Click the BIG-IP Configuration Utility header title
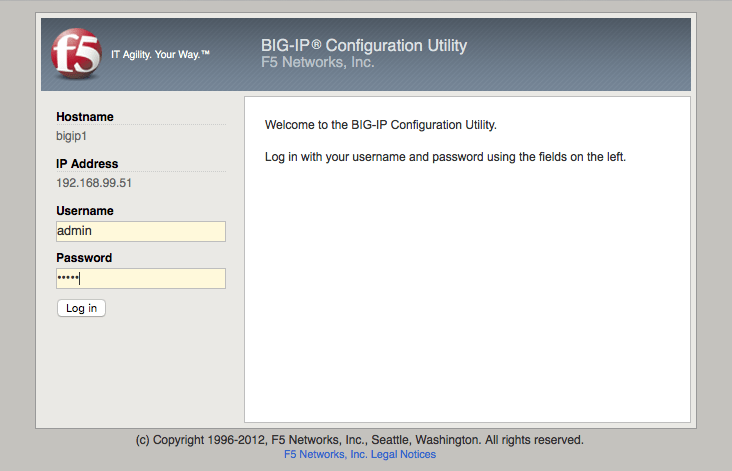This screenshot has height=471, width=732. (364, 45)
